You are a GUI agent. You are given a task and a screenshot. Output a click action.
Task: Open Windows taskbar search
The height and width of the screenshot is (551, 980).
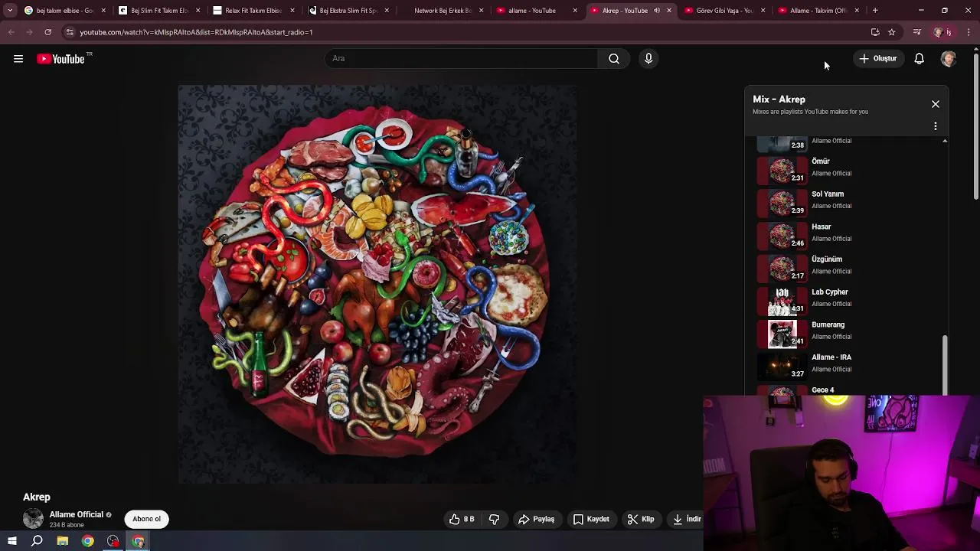[x=37, y=541]
